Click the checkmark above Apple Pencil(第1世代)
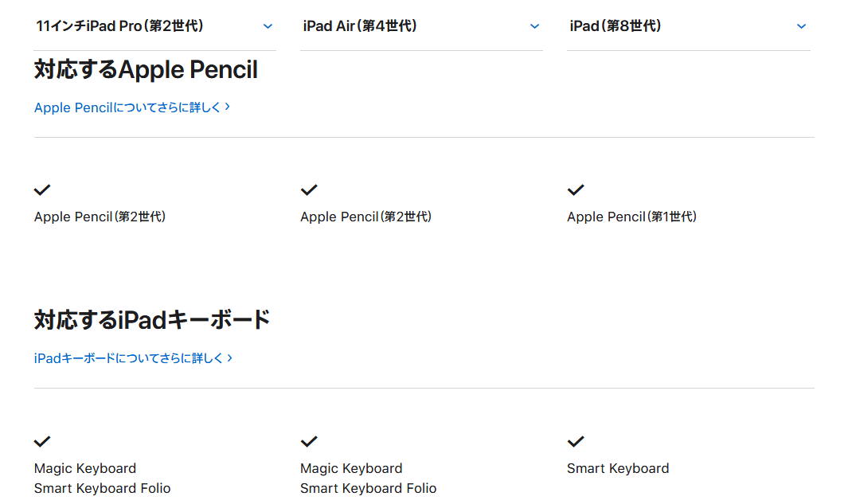Viewport: 848px width, 504px height. click(576, 189)
